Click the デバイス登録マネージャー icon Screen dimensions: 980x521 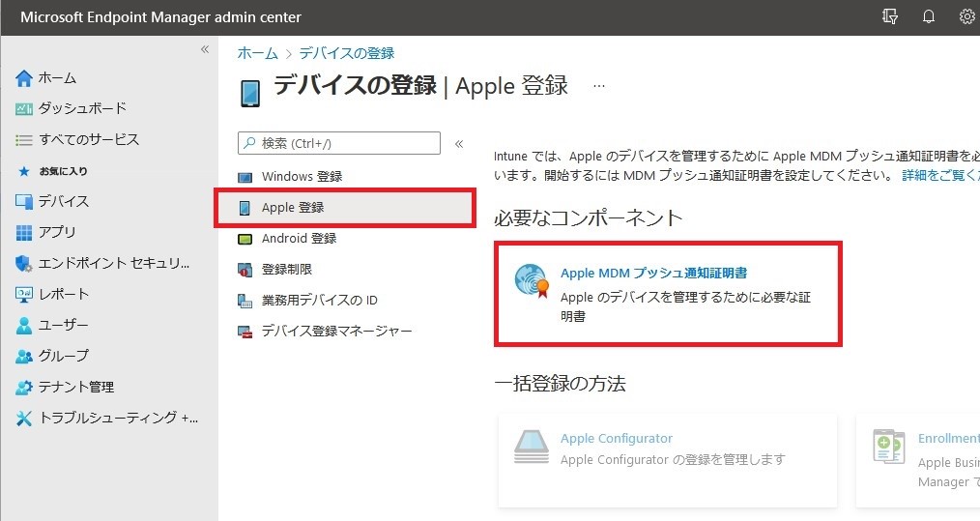pyautogui.click(x=245, y=332)
